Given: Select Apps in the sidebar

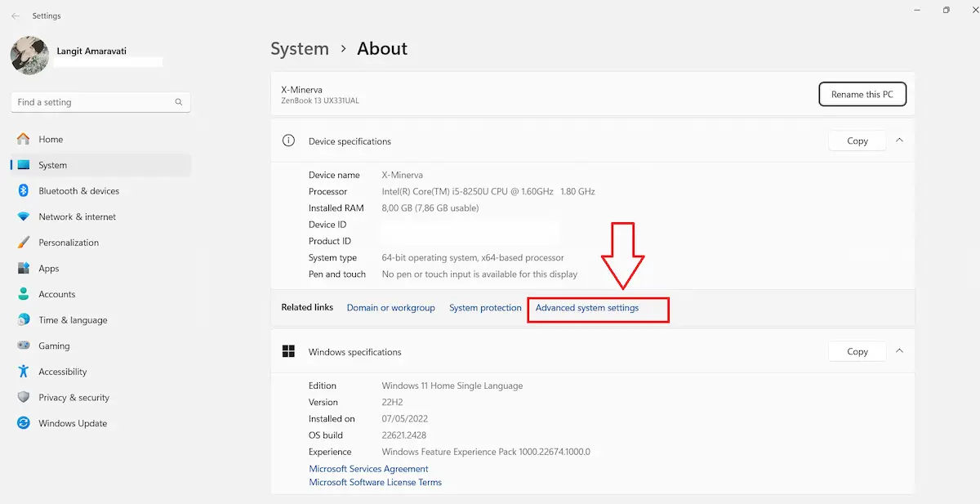Looking at the screenshot, I should pyautogui.click(x=100, y=269).
